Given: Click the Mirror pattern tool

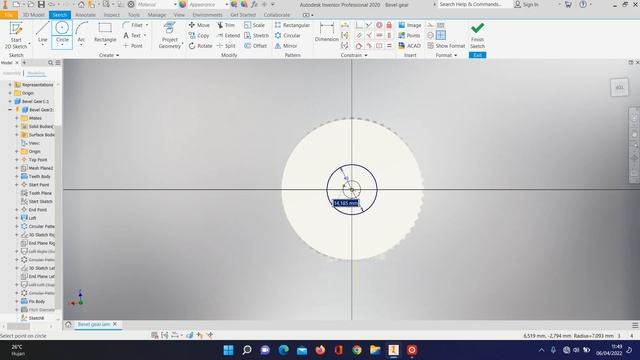Looking at the screenshot, I should [286, 46].
